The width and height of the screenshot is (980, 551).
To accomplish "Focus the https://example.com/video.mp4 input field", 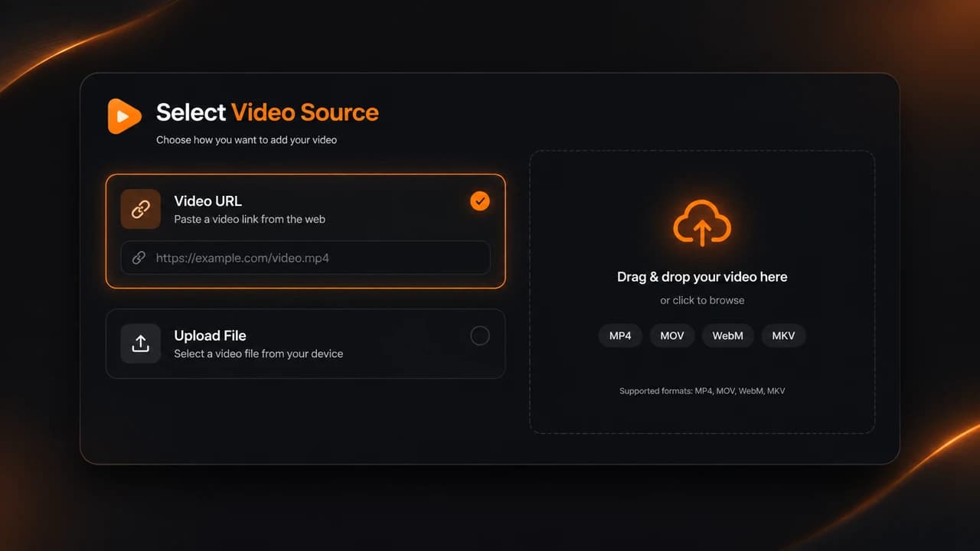I will tap(305, 258).
